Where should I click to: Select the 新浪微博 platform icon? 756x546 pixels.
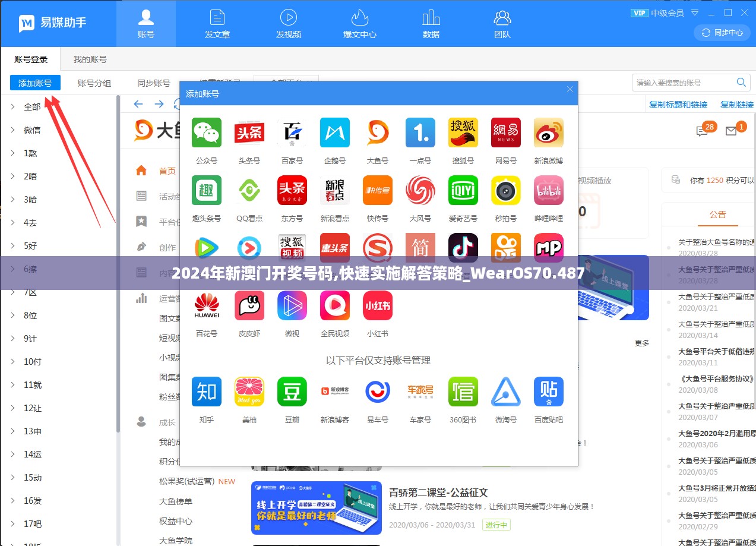pyautogui.click(x=549, y=132)
